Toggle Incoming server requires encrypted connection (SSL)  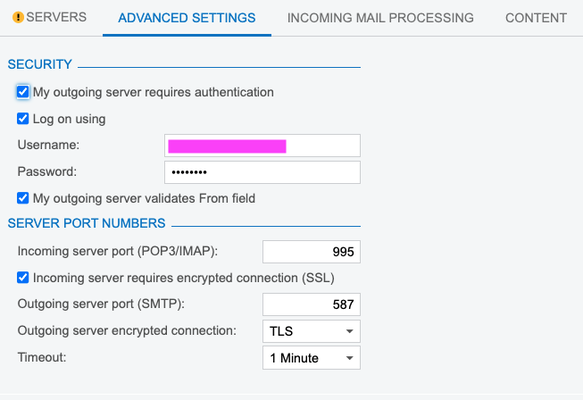coord(23,278)
